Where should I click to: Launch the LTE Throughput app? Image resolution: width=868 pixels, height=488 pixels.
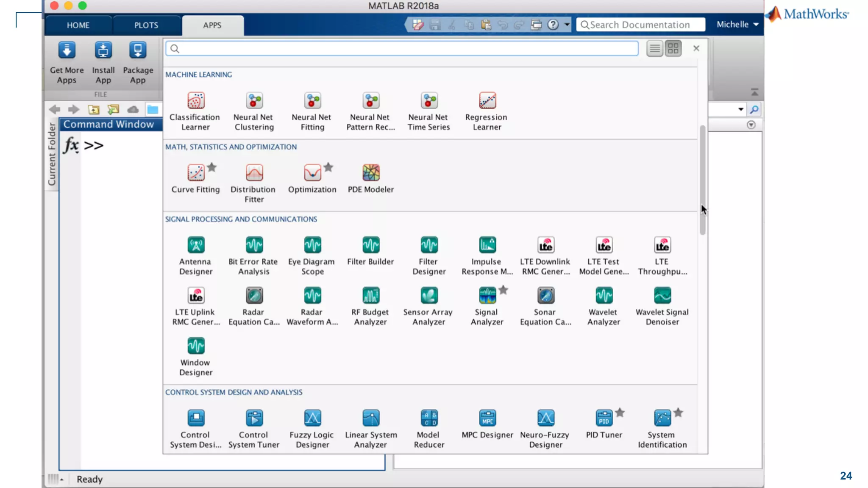click(662, 255)
